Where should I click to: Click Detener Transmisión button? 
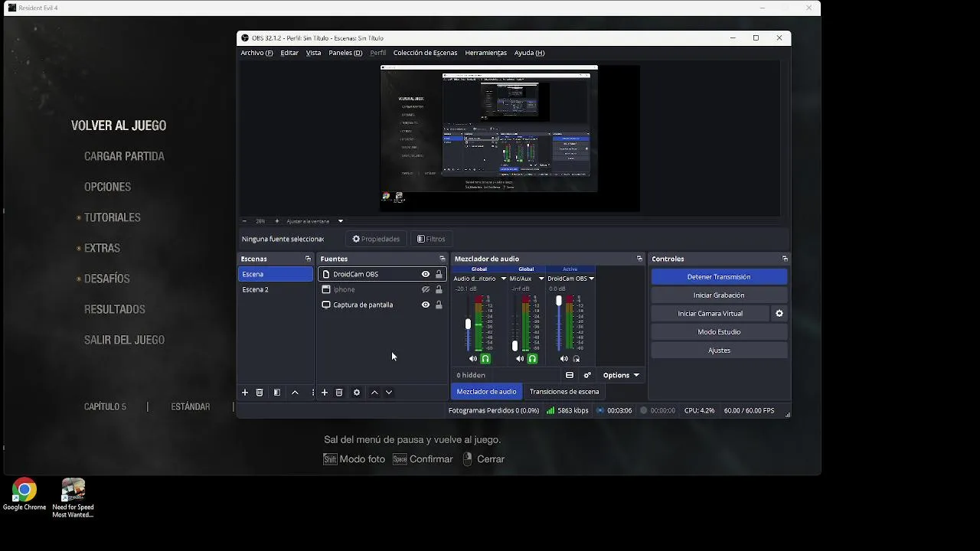coord(719,277)
